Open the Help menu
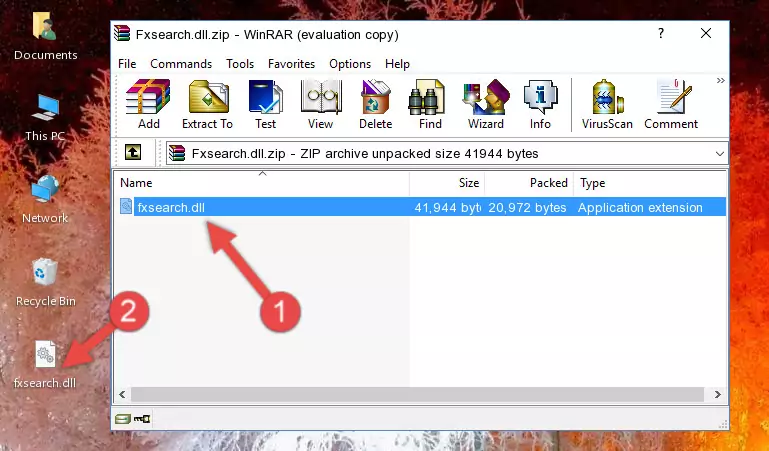The width and height of the screenshot is (769, 451). pos(397,64)
